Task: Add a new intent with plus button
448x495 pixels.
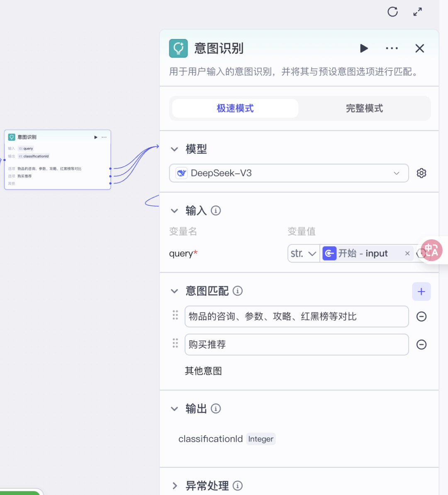Action: coord(421,291)
